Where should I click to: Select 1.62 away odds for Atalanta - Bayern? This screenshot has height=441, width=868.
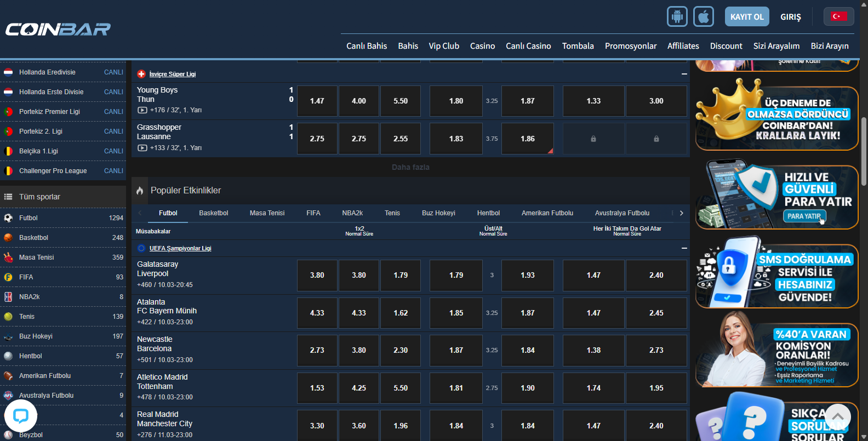(401, 313)
